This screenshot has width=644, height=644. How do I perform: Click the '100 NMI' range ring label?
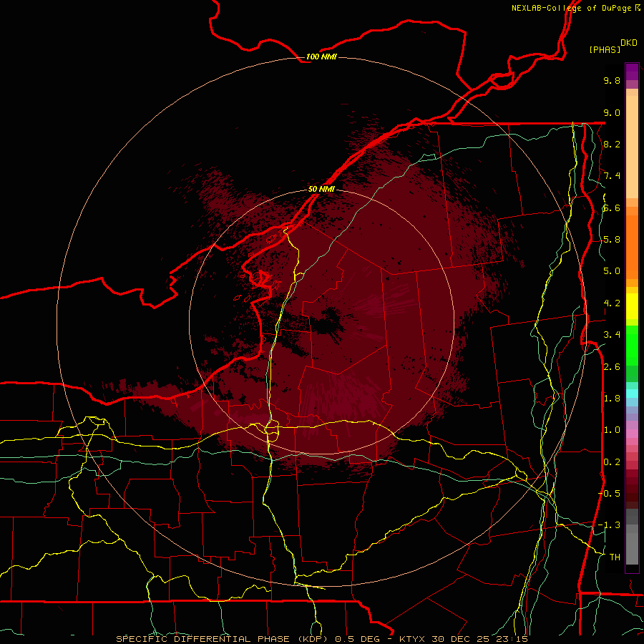[x=321, y=57]
